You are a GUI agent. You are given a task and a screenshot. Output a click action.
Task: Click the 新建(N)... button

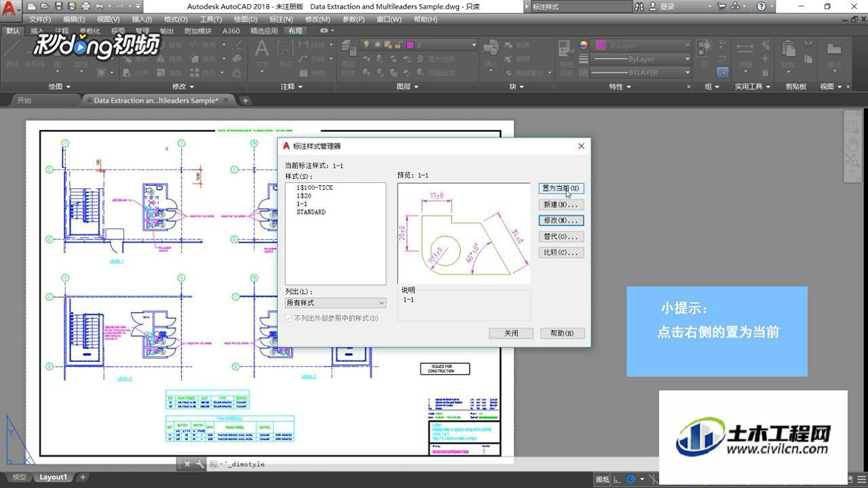[561, 205]
